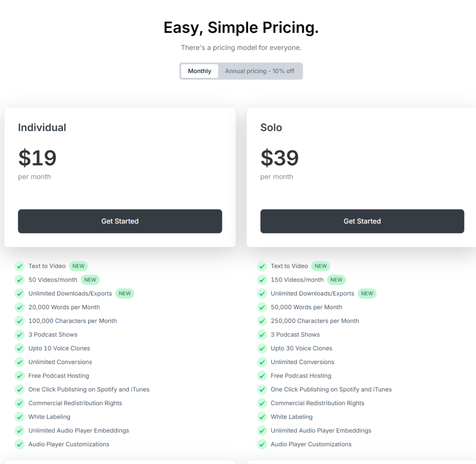Click checkmark icon beside Upto 10 Voice Clones
The width and height of the screenshot is (476, 464).
coord(20,348)
